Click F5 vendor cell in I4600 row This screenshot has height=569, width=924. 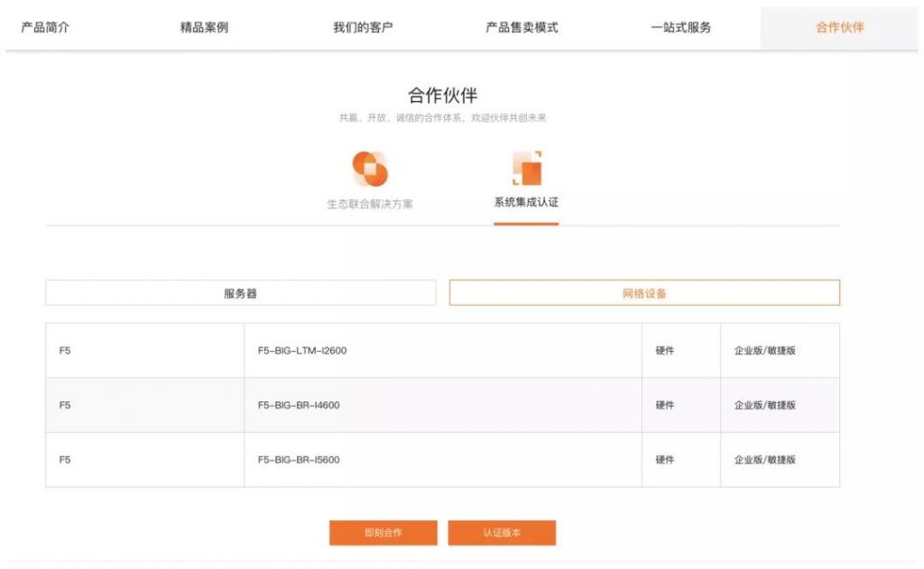(145, 405)
